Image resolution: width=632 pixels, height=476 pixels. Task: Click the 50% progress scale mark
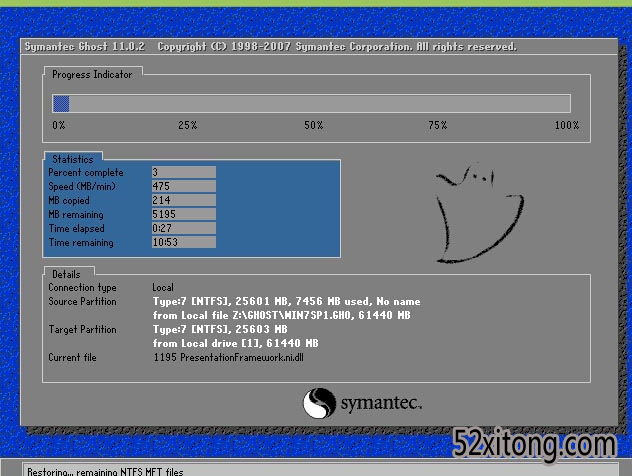314,125
